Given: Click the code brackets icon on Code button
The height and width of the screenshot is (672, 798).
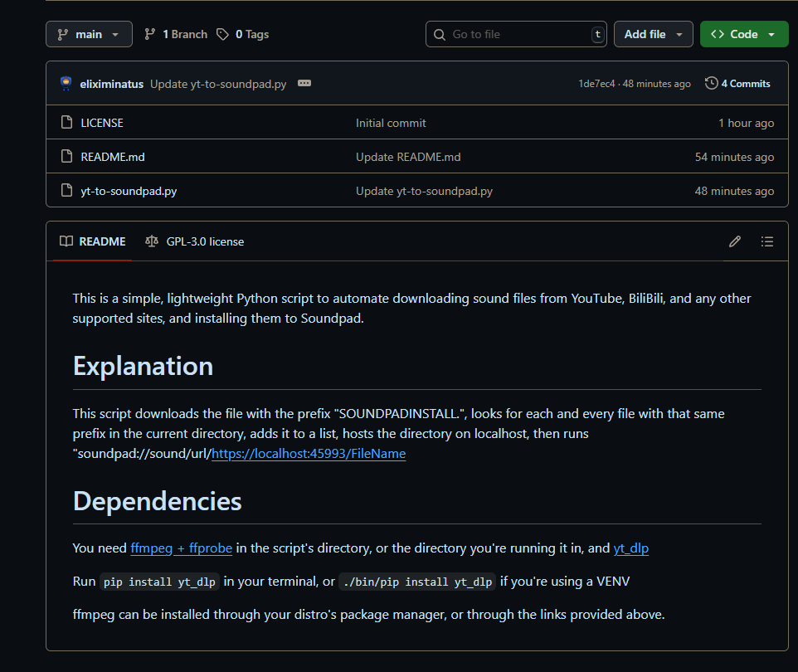Looking at the screenshot, I should 718,34.
